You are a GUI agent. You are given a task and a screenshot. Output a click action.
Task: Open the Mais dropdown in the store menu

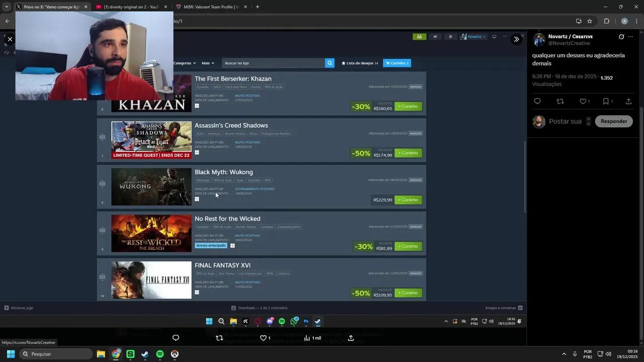(208, 63)
